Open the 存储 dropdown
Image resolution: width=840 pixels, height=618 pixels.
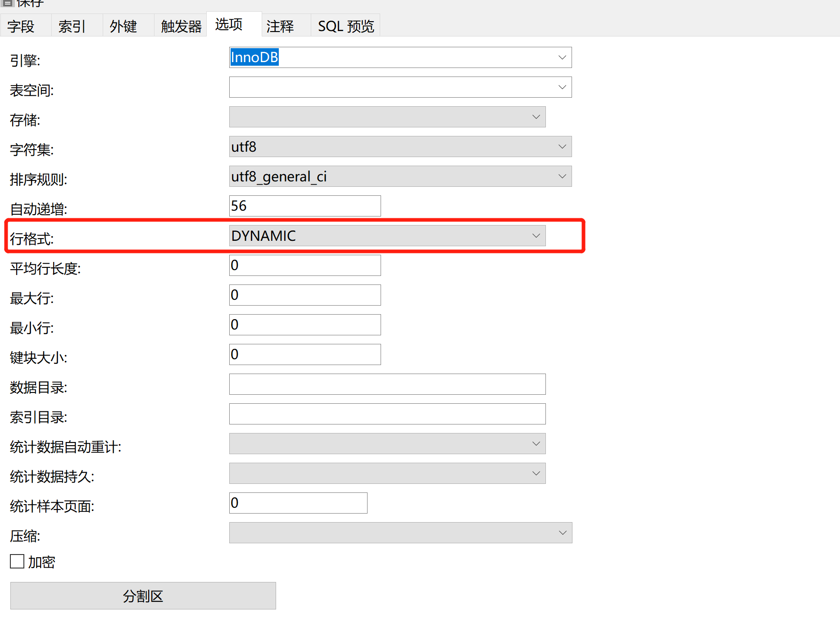pyautogui.click(x=387, y=117)
